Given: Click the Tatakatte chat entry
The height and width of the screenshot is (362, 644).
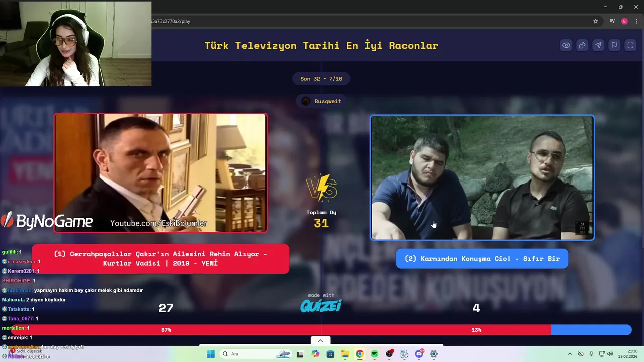Looking at the screenshot, I should click(18, 309).
